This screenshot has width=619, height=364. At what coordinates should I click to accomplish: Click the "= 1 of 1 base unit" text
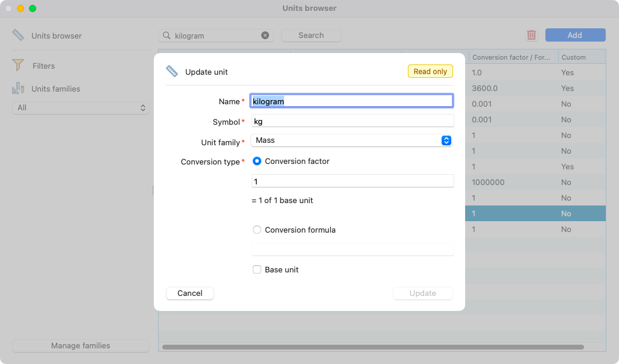coord(282,200)
